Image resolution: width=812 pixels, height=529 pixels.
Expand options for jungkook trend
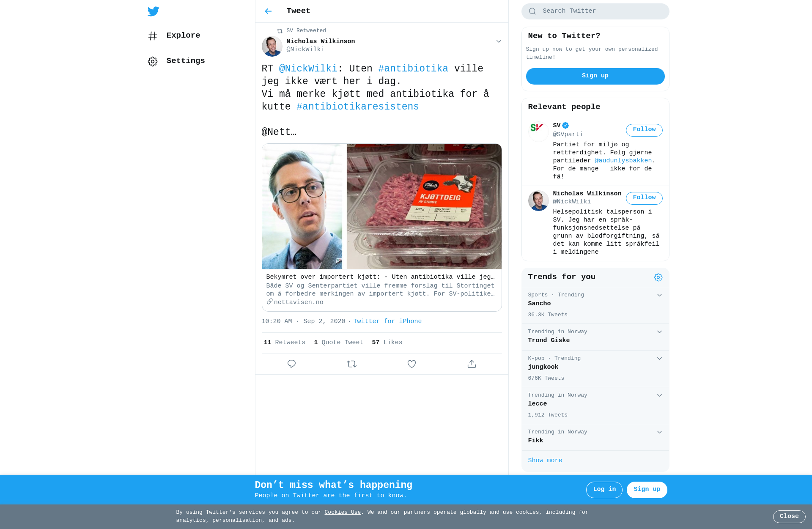pyautogui.click(x=659, y=359)
